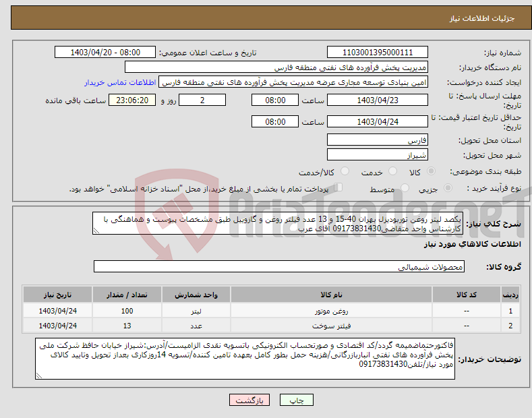Viewport: 532px width, 418px height.
Task: Click the استان محل تحویل field فارس
Action: (378, 140)
